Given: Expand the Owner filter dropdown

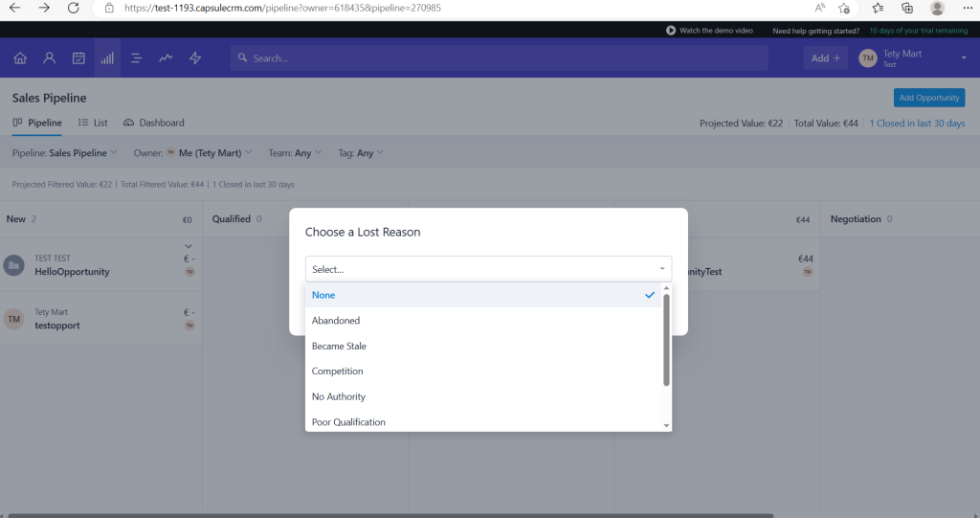Looking at the screenshot, I should tap(192, 152).
